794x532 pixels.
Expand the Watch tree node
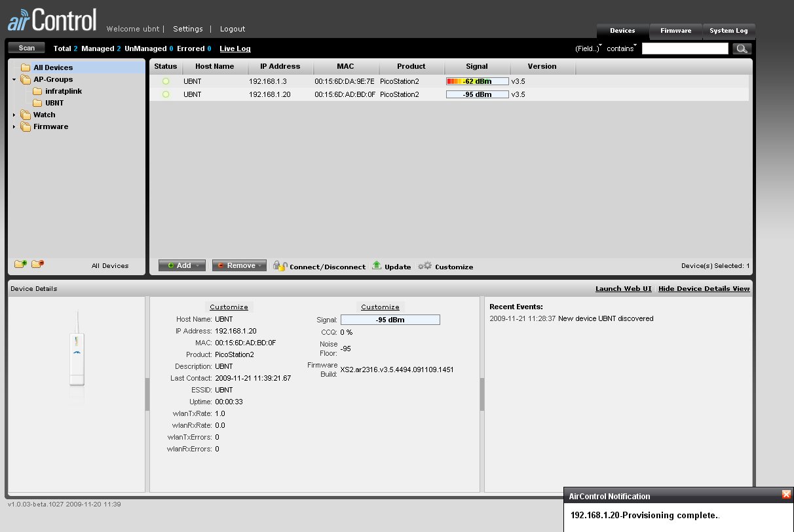(14, 115)
